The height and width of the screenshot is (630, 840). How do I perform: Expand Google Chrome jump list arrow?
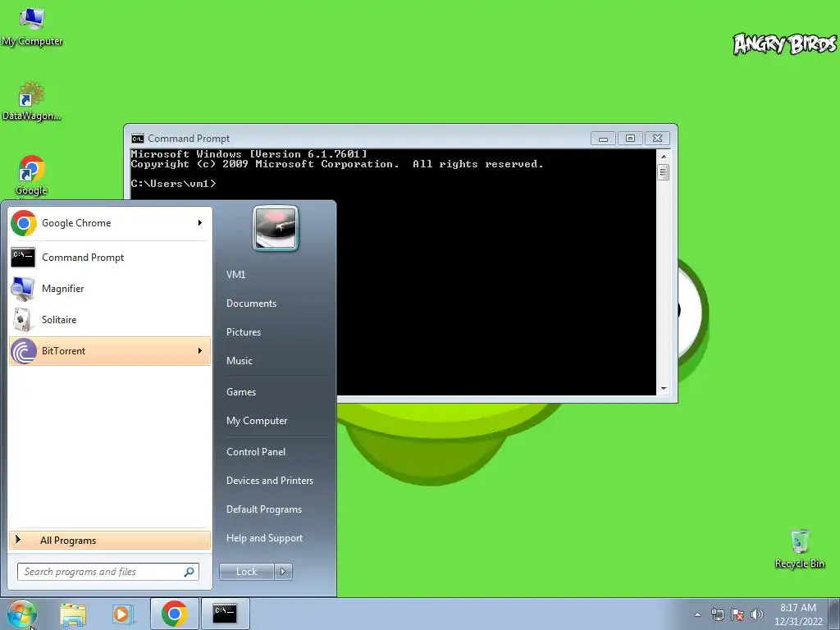200,223
